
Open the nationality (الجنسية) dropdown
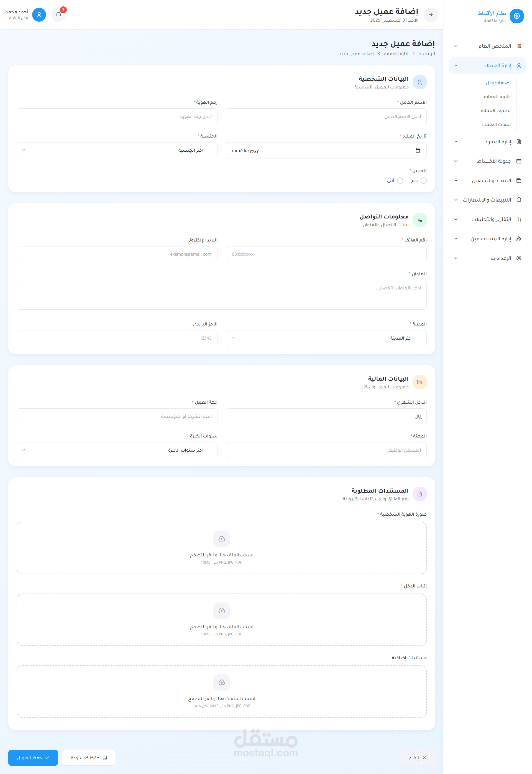117,150
